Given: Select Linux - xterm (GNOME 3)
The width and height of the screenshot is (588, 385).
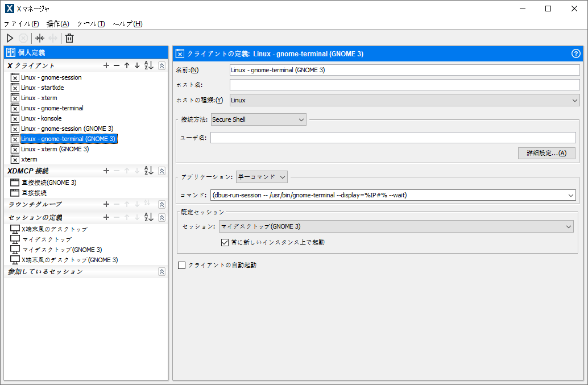Looking at the screenshot, I should [x=55, y=149].
